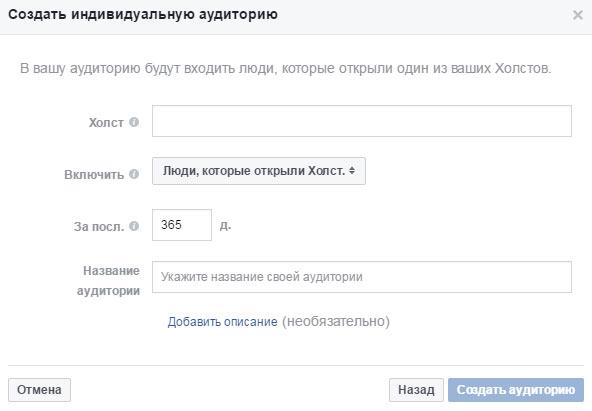Click the Холст field label
This screenshot has width=592, height=411.
[106, 123]
